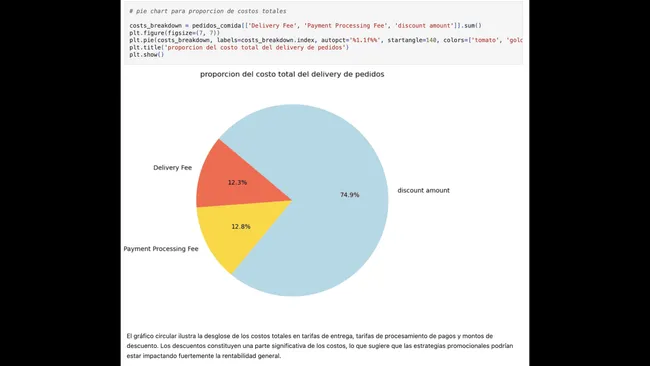Screen dimensions: 650x366
Task: Click the markdown paragraph starting 'El gráfico circular'
Action: pos(320,346)
